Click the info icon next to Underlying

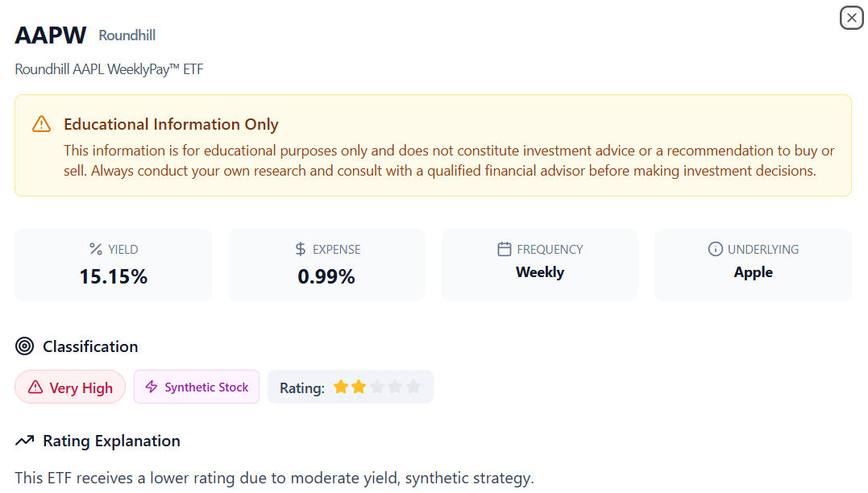click(x=715, y=249)
